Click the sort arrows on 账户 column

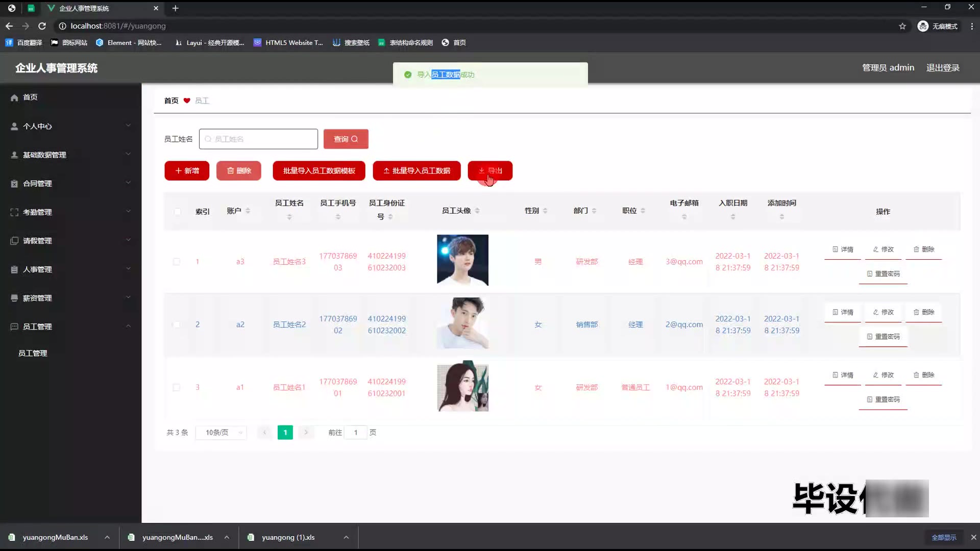pos(248,211)
